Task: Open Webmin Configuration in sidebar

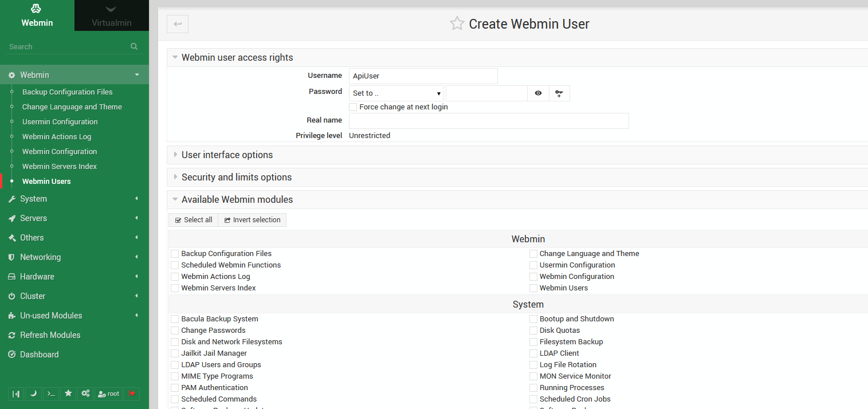Action: click(60, 152)
